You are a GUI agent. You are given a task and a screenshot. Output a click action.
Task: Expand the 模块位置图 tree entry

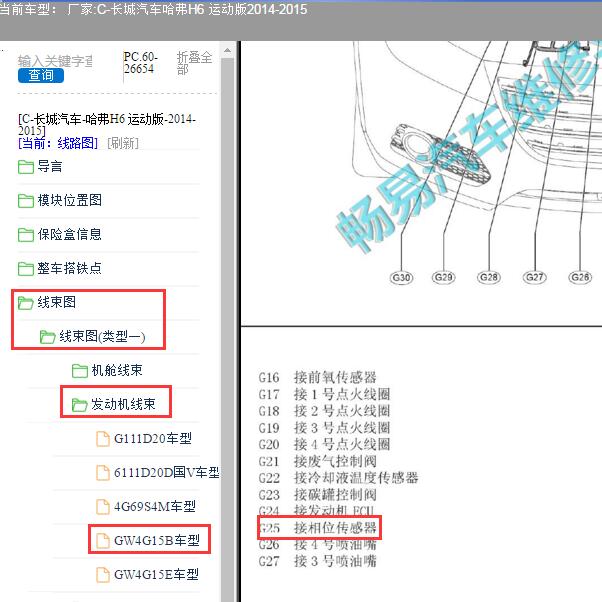click(x=69, y=200)
